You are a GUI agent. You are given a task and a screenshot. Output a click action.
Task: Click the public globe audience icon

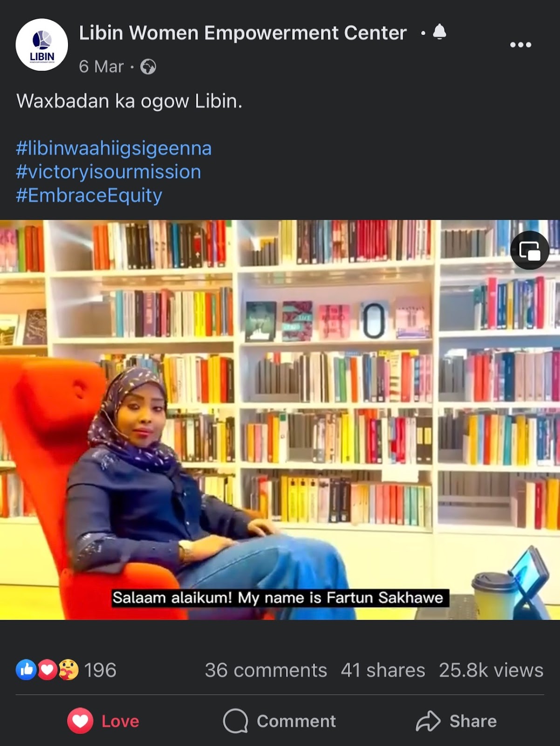pyautogui.click(x=148, y=67)
